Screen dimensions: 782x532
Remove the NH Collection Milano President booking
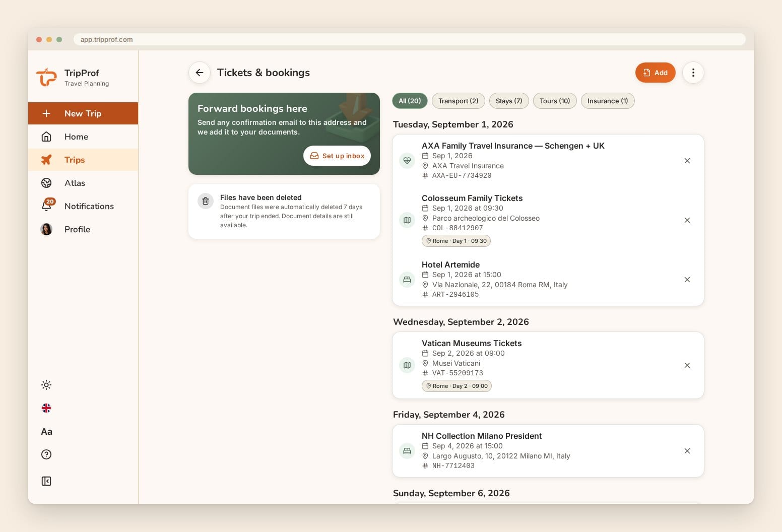[687, 451]
